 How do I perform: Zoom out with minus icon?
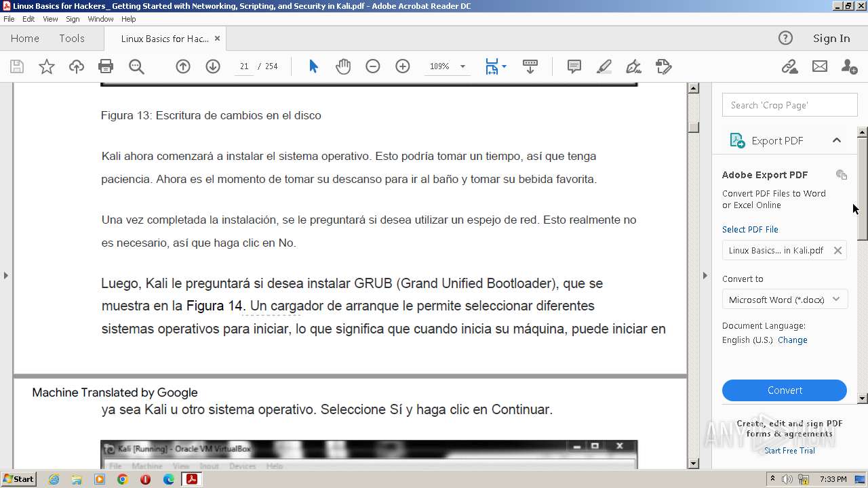pos(373,66)
